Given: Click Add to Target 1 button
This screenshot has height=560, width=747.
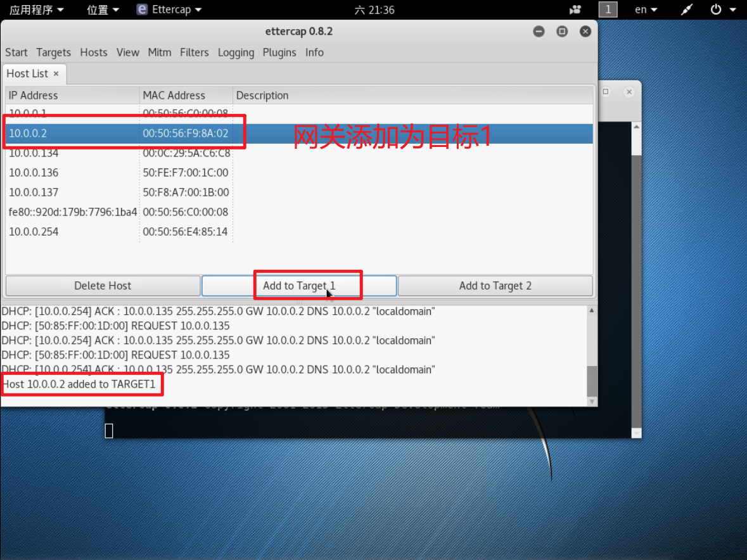Looking at the screenshot, I should pyautogui.click(x=299, y=286).
